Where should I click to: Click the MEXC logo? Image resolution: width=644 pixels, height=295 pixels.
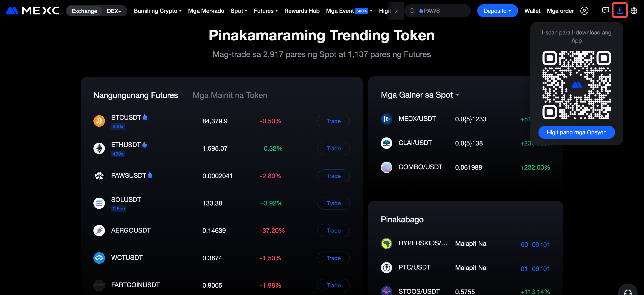pos(33,11)
